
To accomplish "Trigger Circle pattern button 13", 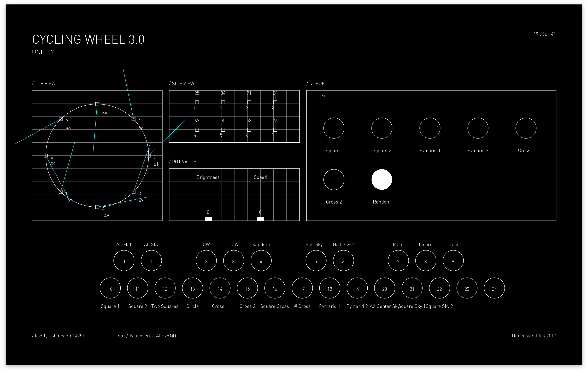I will coord(192,288).
